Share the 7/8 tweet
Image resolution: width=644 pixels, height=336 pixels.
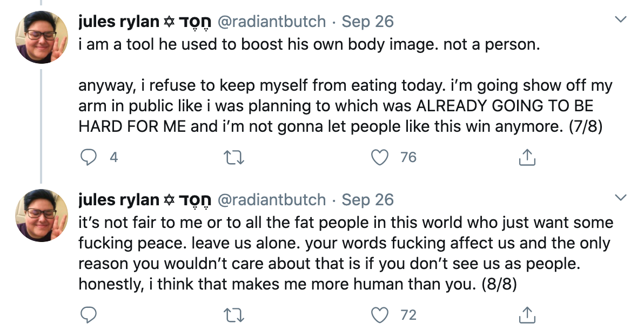527,157
